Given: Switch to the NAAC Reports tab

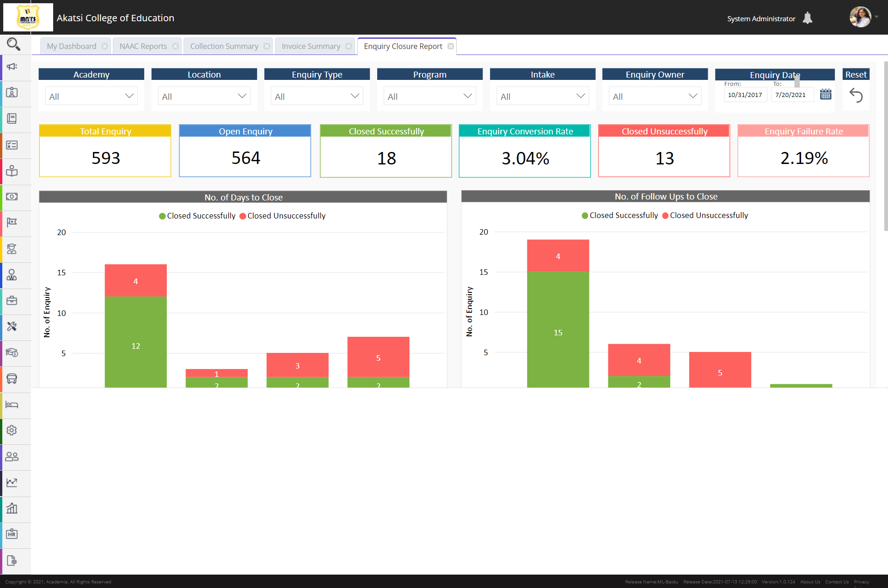Looking at the screenshot, I should 143,46.
